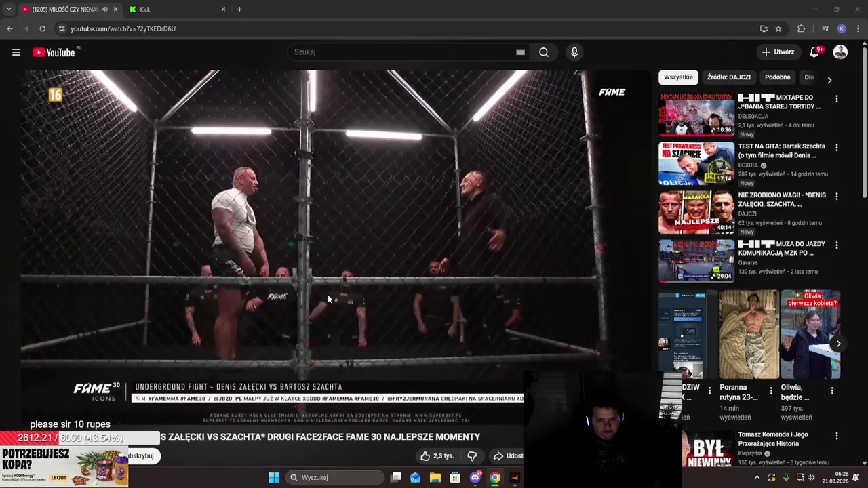Image resolution: width=868 pixels, height=488 pixels.
Task: Open Chrome extensions puzzle icon
Action: click(802, 28)
